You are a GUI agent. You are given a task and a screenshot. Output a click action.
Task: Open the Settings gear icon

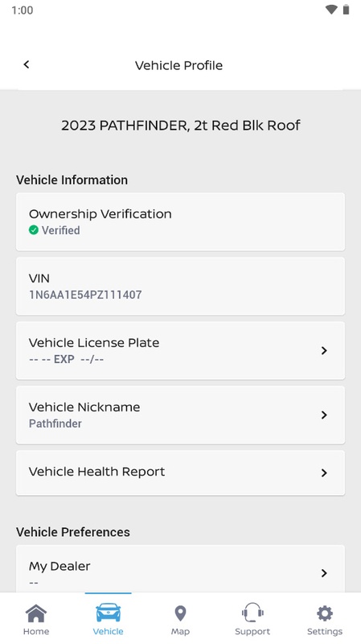click(x=325, y=613)
